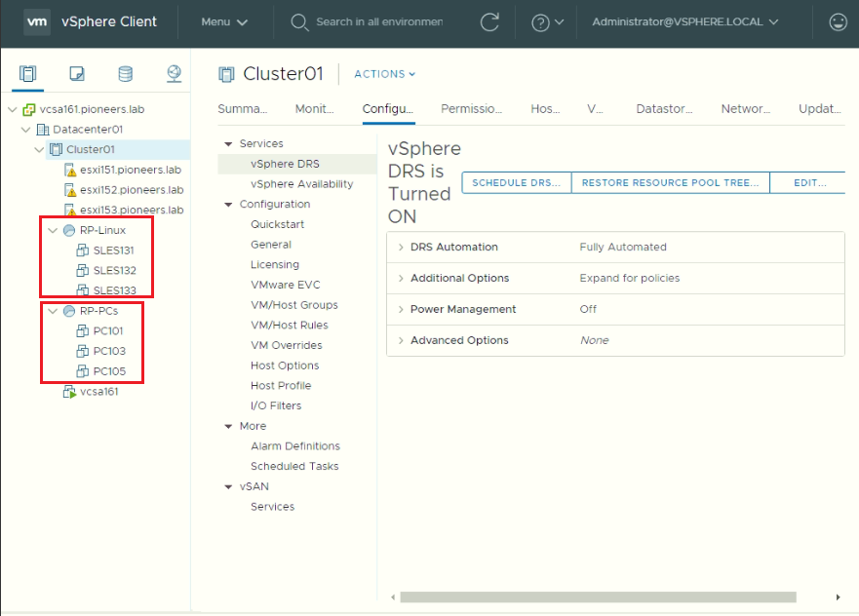Screen dimensions: 859x616
Task: Click the RP-Linux resource pool icon
Action: 69,231
